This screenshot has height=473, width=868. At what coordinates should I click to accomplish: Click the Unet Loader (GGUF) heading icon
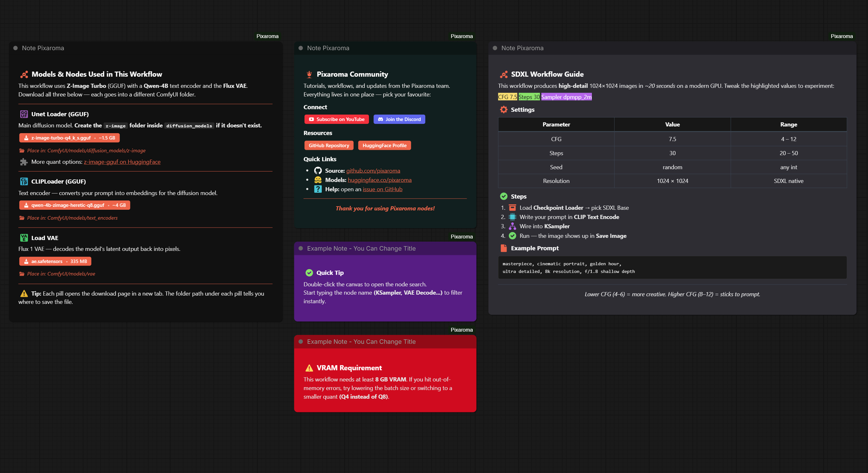pyautogui.click(x=24, y=114)
